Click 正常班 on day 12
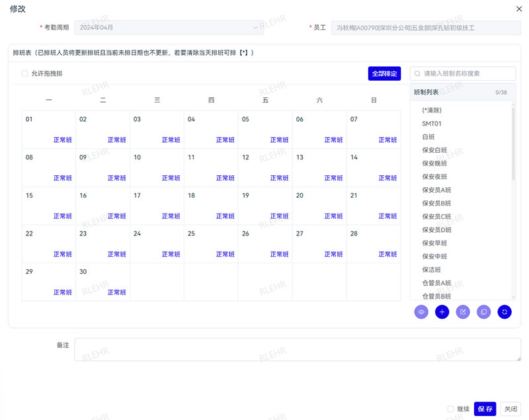 pos(279,178)
